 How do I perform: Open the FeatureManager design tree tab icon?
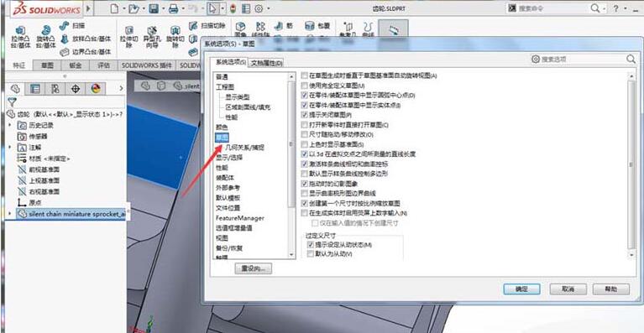(x=15, y=89)
